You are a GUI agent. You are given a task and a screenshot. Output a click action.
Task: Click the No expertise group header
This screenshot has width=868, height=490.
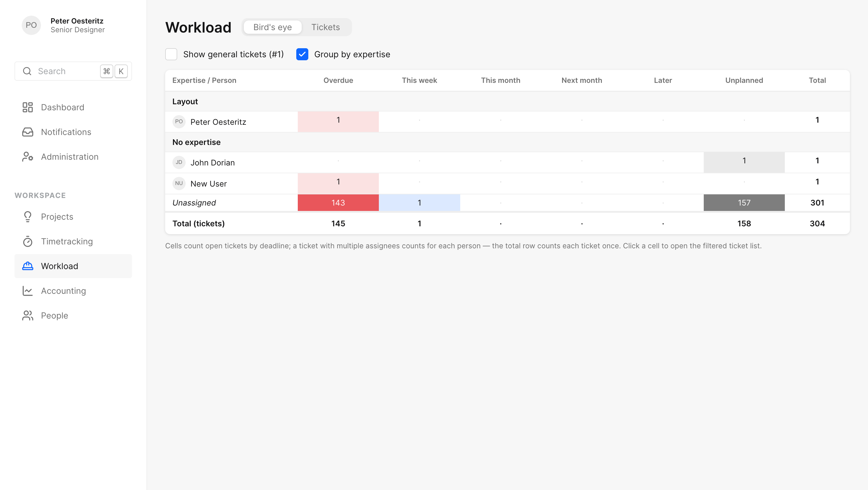pos(197,142)
